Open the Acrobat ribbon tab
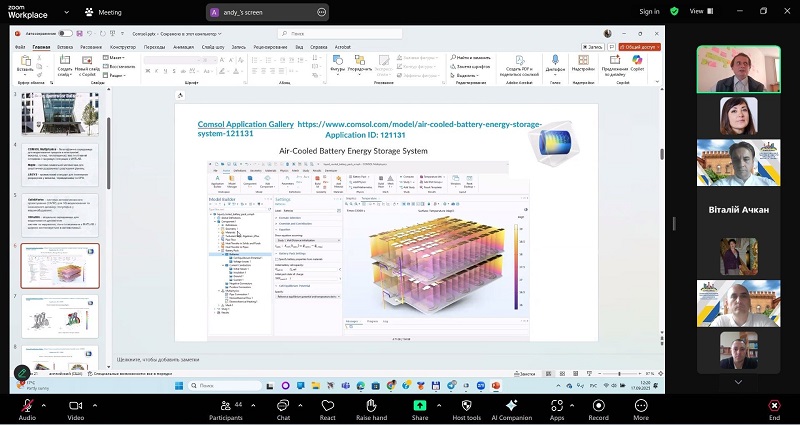This screenshot has height=425, width=800. [x=342, y=47]
